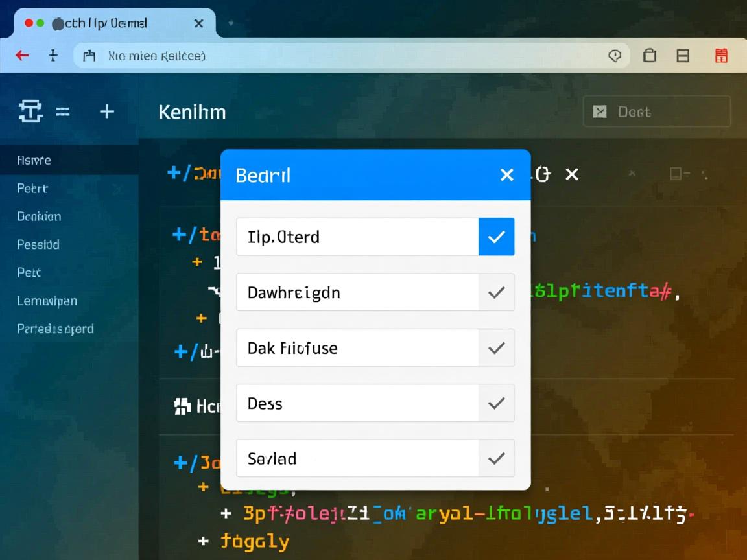This screenshot has width=747, height=560.
Task: Click the plus icon in app header
Action: coord(106,111)
